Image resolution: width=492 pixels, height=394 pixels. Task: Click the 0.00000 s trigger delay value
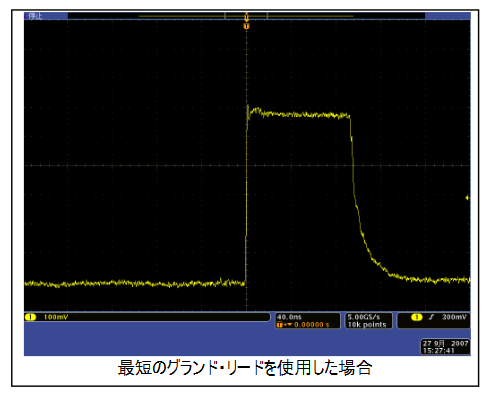[312, 325]
